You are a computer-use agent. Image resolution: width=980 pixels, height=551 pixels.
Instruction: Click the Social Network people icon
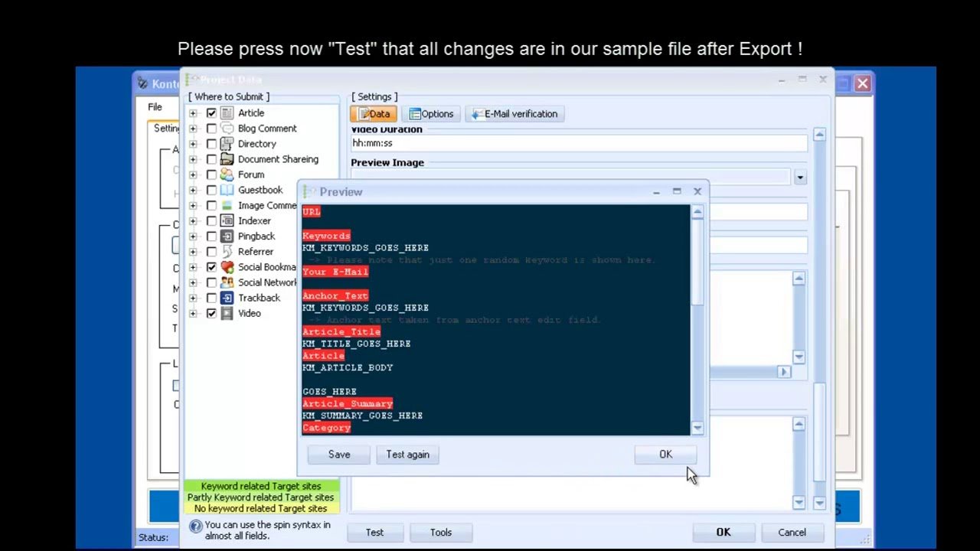click(227, 282)
